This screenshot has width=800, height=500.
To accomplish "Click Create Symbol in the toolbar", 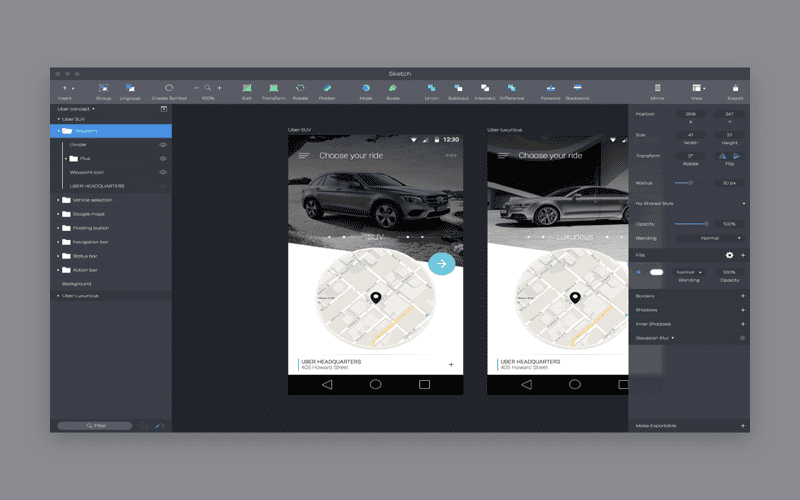I will point(169,90).
